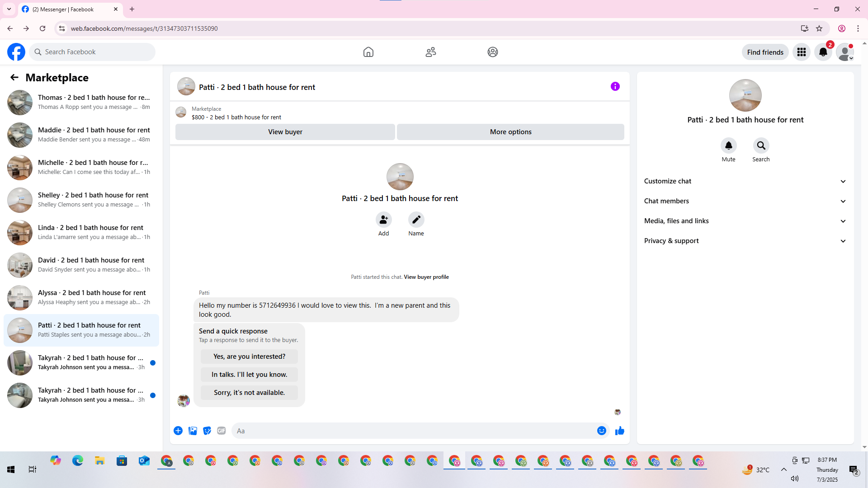The height and width of the screenshot is (488, 868).
Task: Open the Facebook Home tab
Action: pos(368,52)
